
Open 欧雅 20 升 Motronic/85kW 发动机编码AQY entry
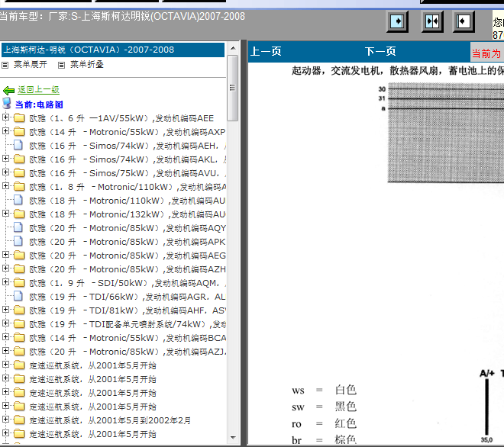pos(128,228)
